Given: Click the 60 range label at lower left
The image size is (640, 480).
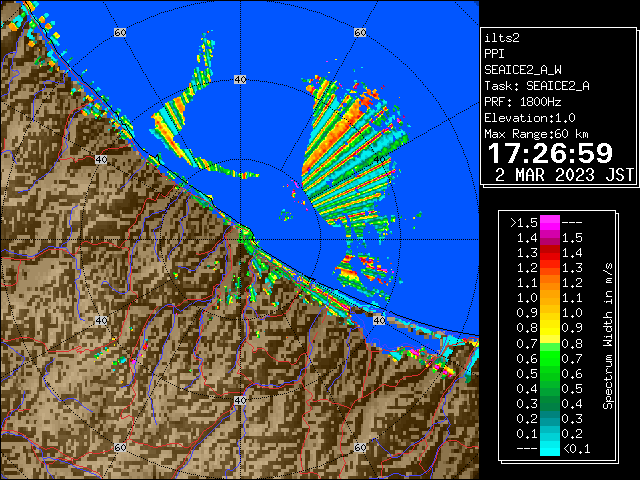Looking at the screenshot, I should click(120, 448).
